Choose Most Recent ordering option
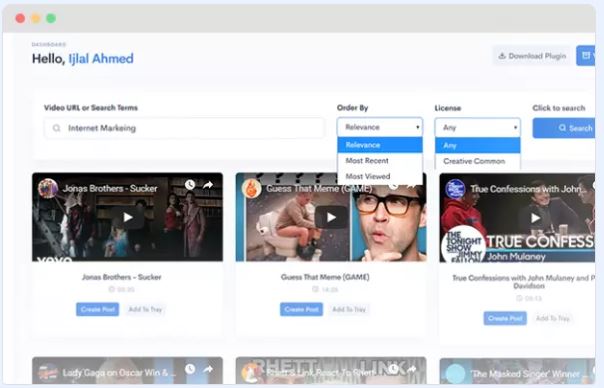 click(x=380, y=161)
